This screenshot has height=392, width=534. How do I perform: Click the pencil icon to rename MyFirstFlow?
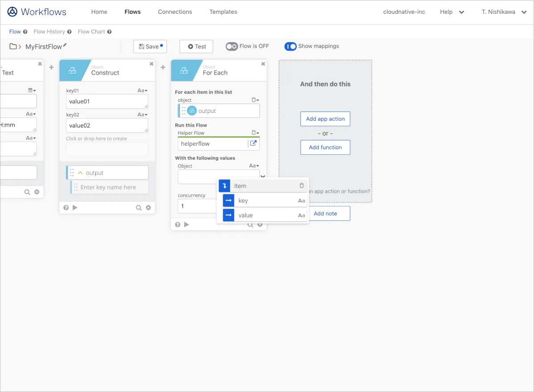(x=65, y=45)
